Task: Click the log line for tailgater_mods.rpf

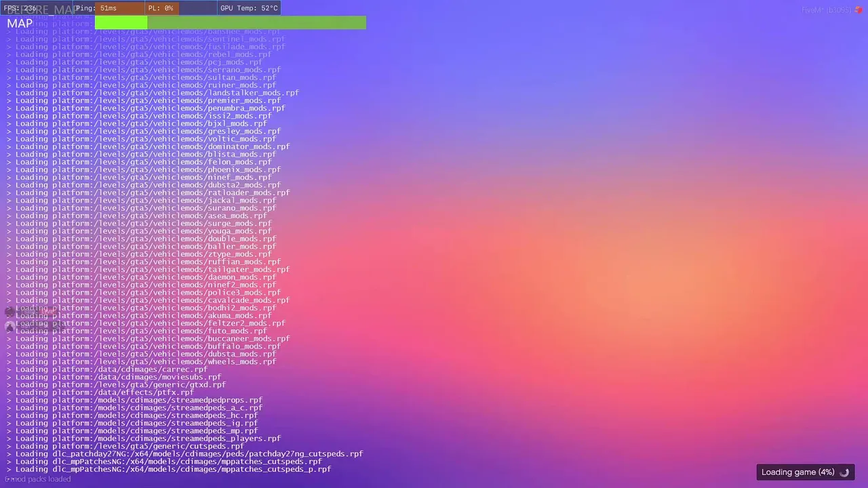Action: click(x=148, y=269)
